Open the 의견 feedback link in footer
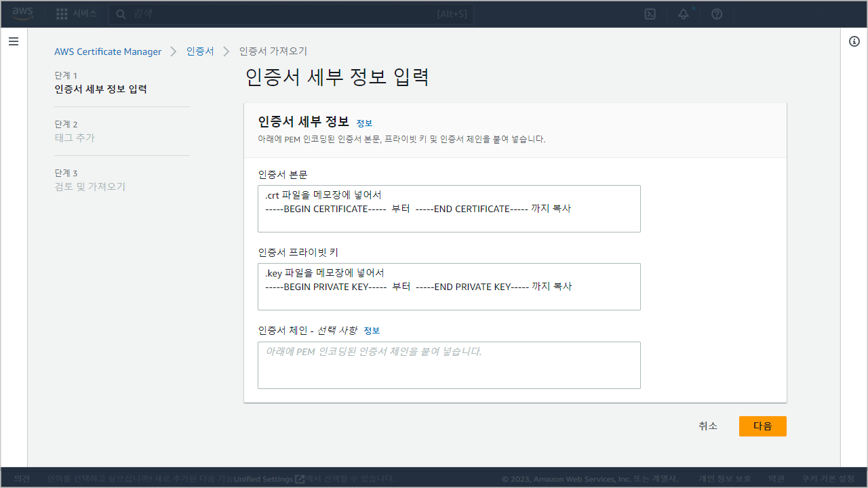The height and width of the screenshot is (488, 868). point(22,479)
